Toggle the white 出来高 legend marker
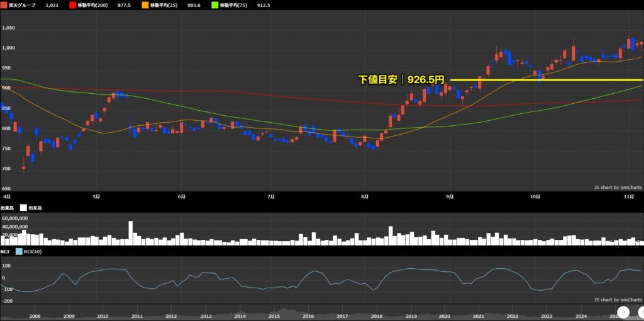Viewport: 644px width, 321px height. (x=23, y=207)
